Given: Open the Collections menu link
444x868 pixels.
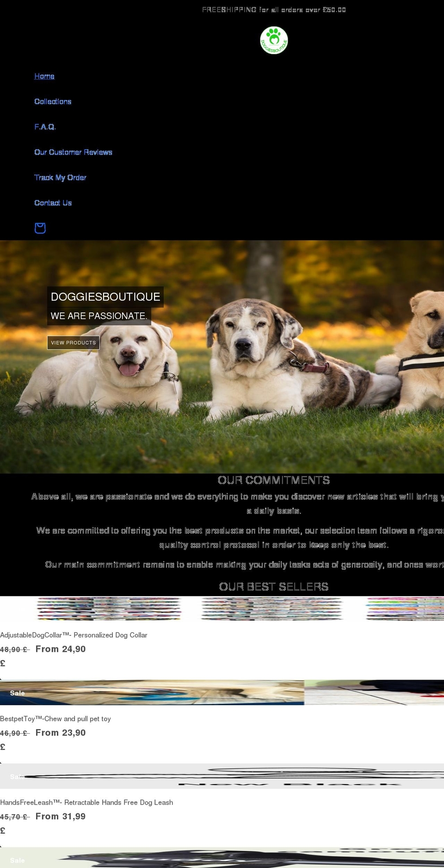Looking at the screenshot, I should click(53, 101).
